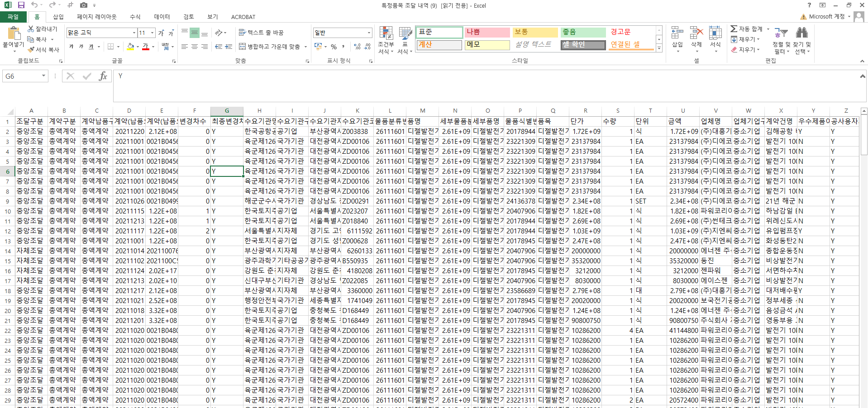Apply percent style format
Viewport: 868px width, 408px height.
pos(334,47)
